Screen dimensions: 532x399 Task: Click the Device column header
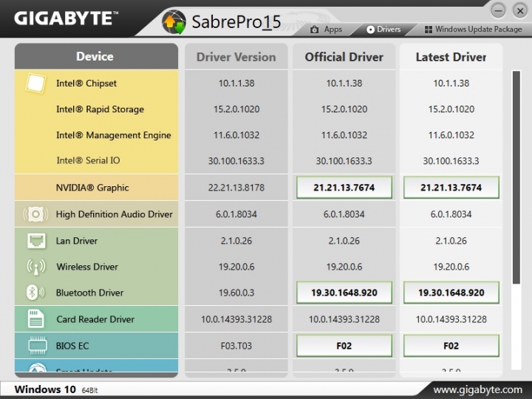(96, 56)
